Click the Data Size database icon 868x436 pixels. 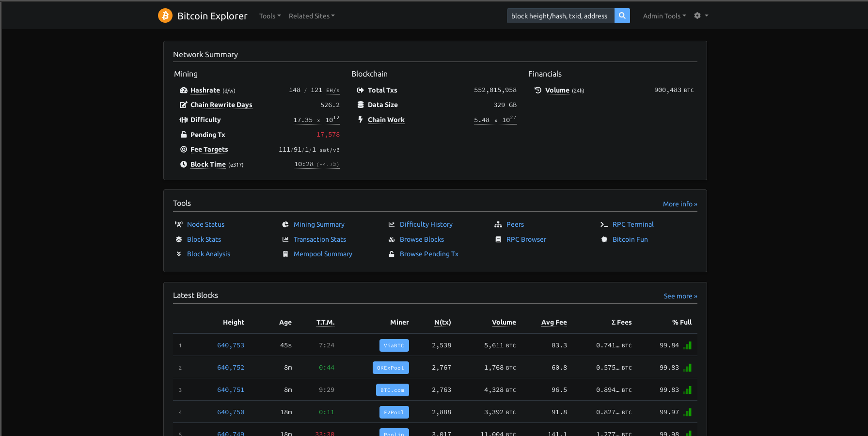pos(361,105)
